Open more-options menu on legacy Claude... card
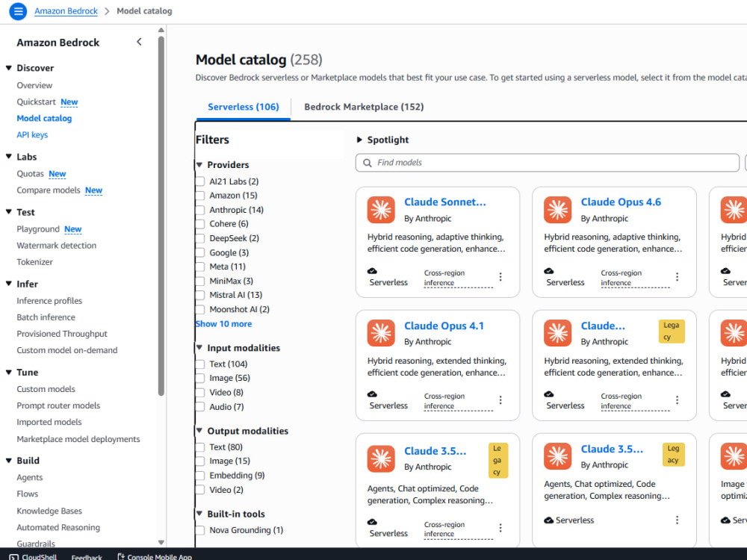 point(677,400)
